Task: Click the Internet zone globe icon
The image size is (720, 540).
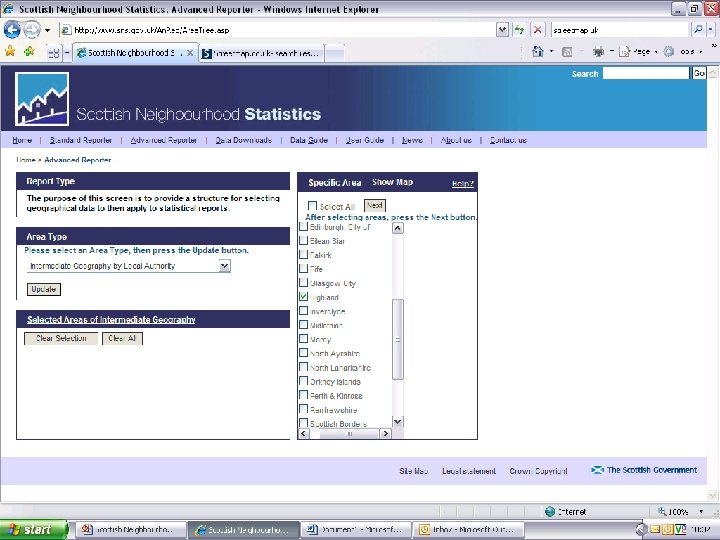Action: [x=550, y=512]
